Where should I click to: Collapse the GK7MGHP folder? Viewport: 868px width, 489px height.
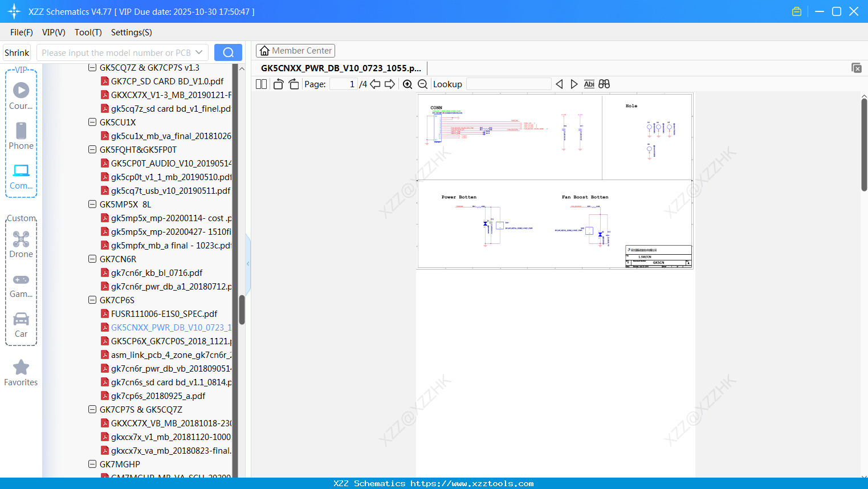tap(92, 464)
